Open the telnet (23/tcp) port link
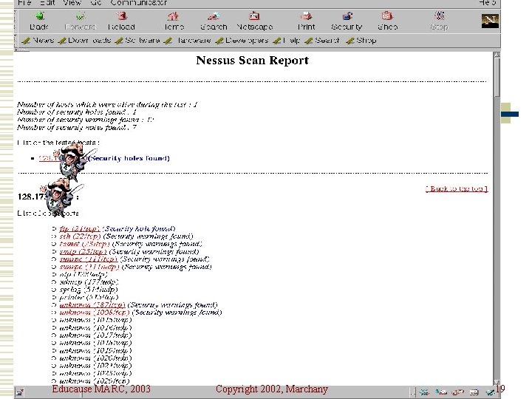 click(84, 244)
